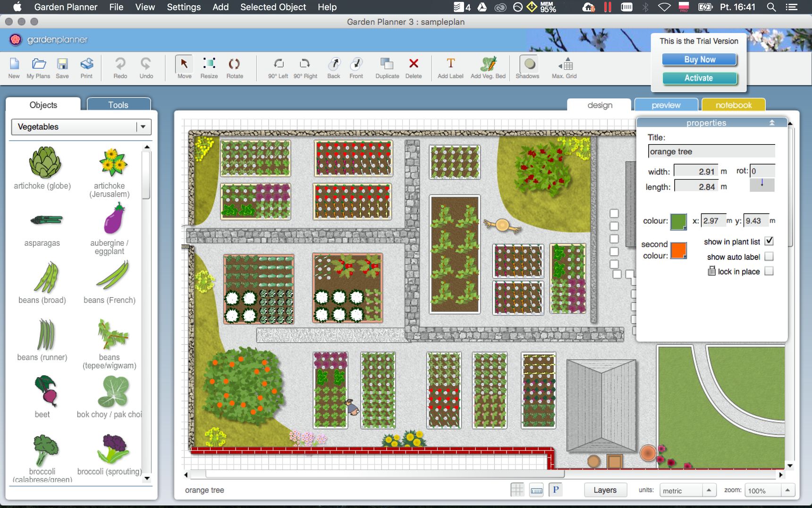Click the Undo toolbar icon
812x508 pixels.
pos(146,68)
